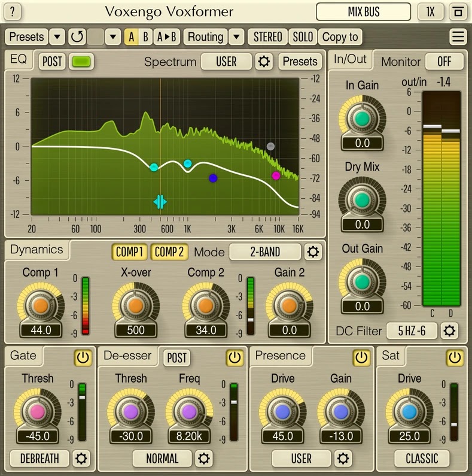Click the Comp 1 knob
Image resolution: width=472 pixels, height=476 pixels.
41,306
